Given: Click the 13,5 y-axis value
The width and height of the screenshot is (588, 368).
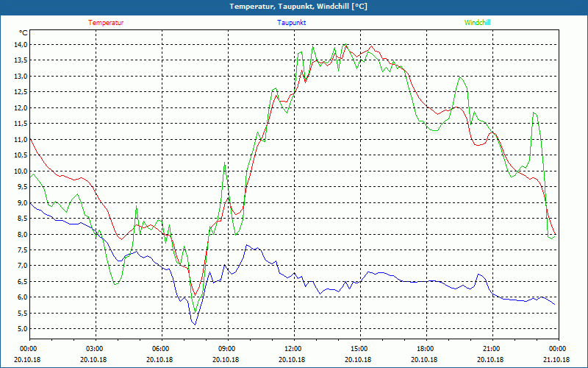Looking at the screenshot, I should (x=21, y=60).
